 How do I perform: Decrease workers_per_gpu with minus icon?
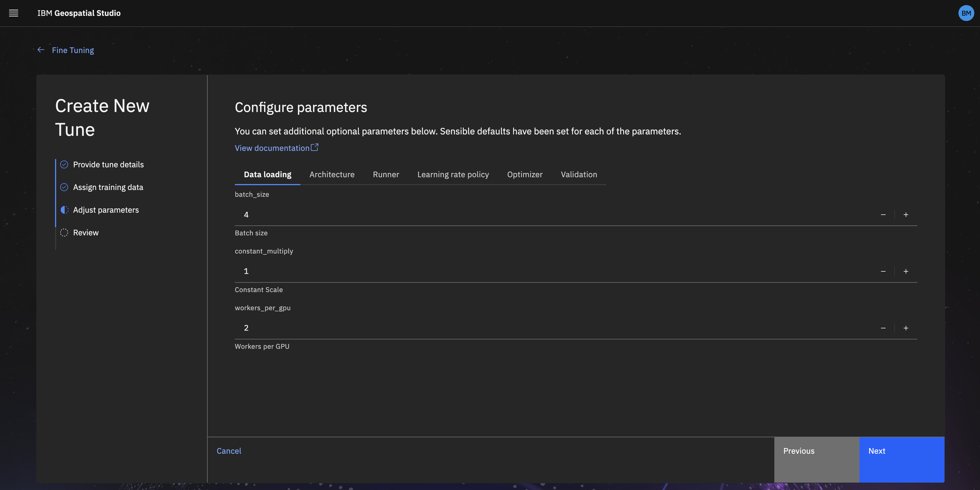pos(883,328)
